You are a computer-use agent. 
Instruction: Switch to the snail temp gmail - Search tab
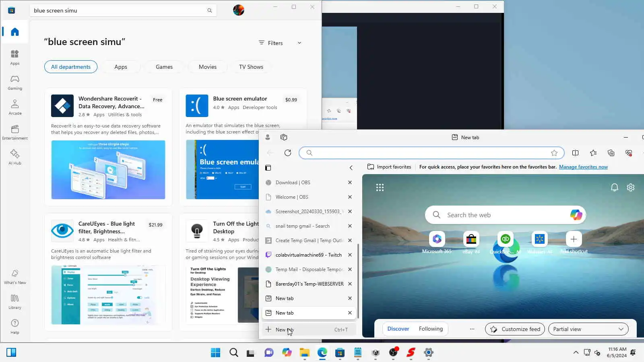click(x=309, y=226)
